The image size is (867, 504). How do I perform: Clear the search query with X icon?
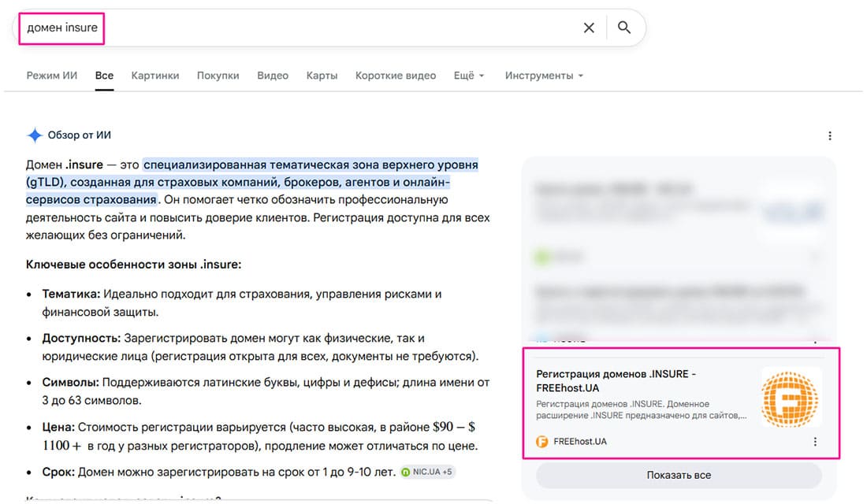coord(589,28)
